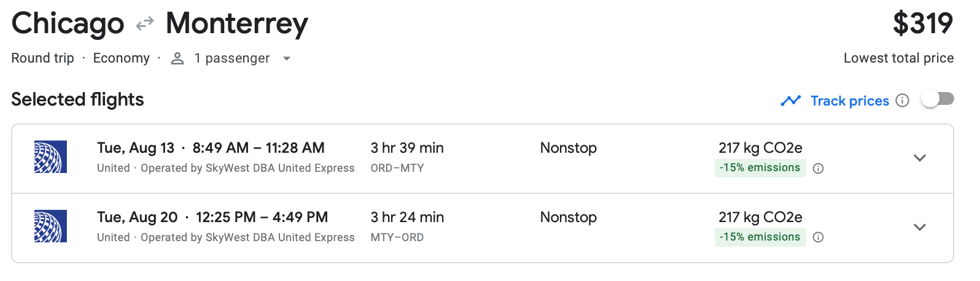Click United logo on Aug 20 flight

[x=50, y=226]
